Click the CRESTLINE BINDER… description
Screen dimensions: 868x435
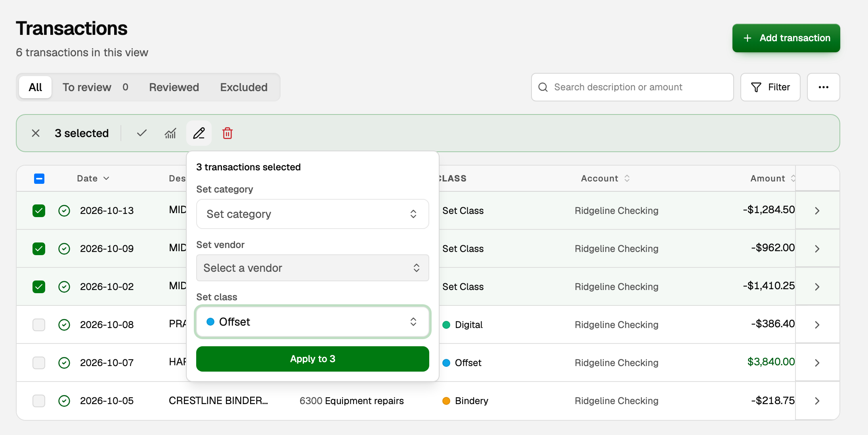[218, 401]
